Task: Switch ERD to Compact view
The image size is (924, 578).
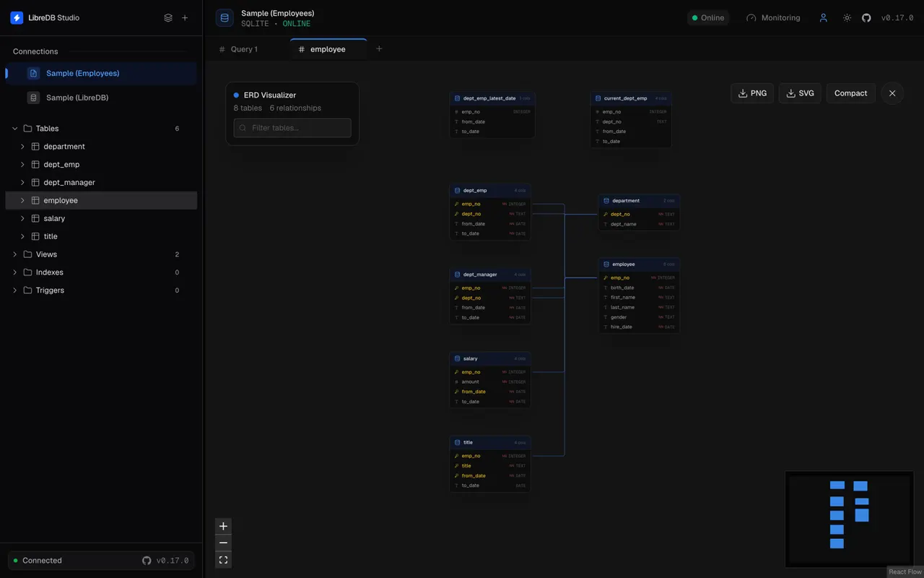Action: [851, 93]
